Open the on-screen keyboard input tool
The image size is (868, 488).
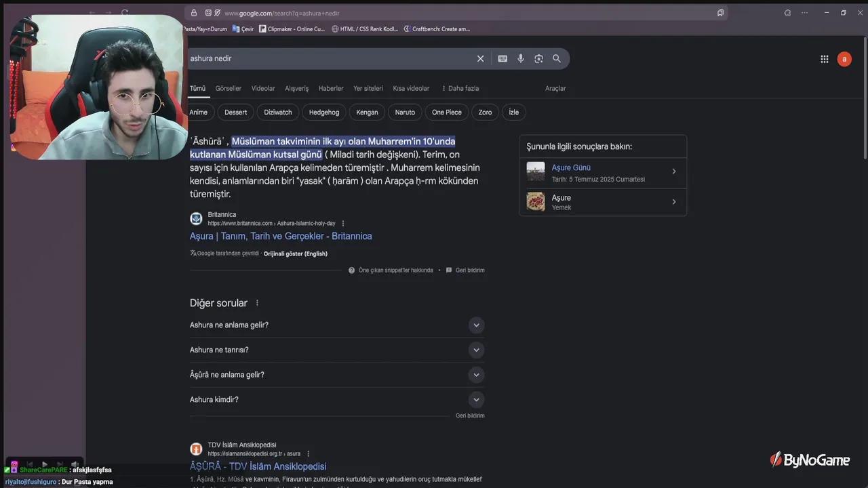(502, 59)
